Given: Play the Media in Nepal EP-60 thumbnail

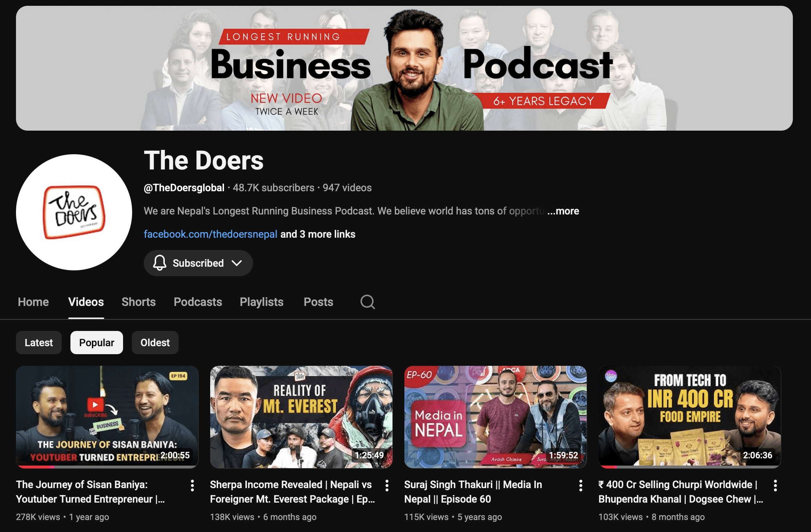Looking at the screenshot, I should [x=496, y=417].
